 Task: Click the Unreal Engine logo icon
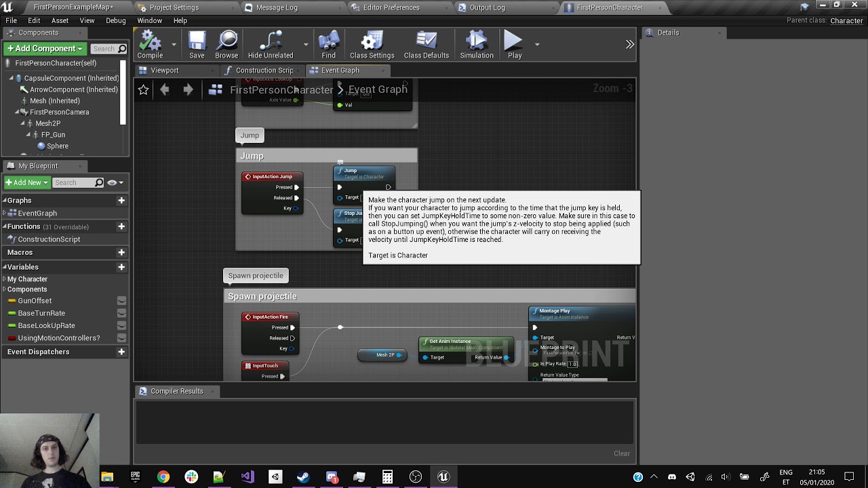pos(8,7)
